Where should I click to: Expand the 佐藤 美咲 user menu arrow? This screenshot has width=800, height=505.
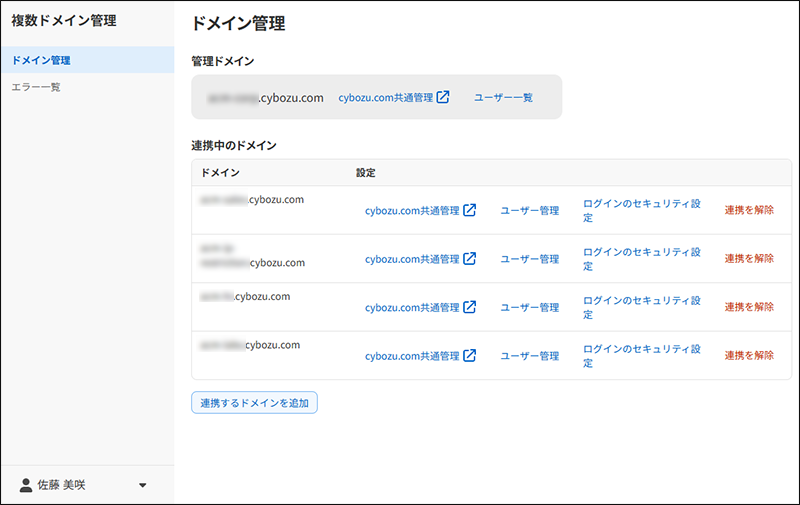point(143,485)
